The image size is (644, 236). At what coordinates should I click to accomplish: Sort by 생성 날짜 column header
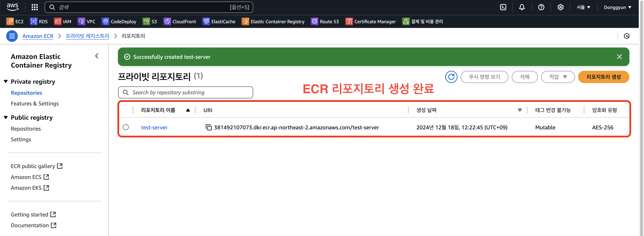coord(426,110)
